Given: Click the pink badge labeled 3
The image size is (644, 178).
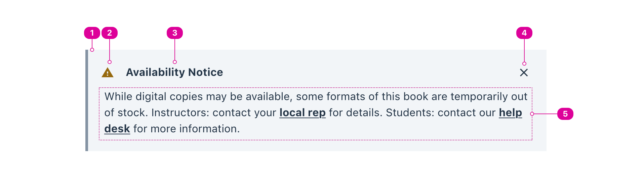Looking at the screenshot, I should pyautogui.click(x=175, y=33).
